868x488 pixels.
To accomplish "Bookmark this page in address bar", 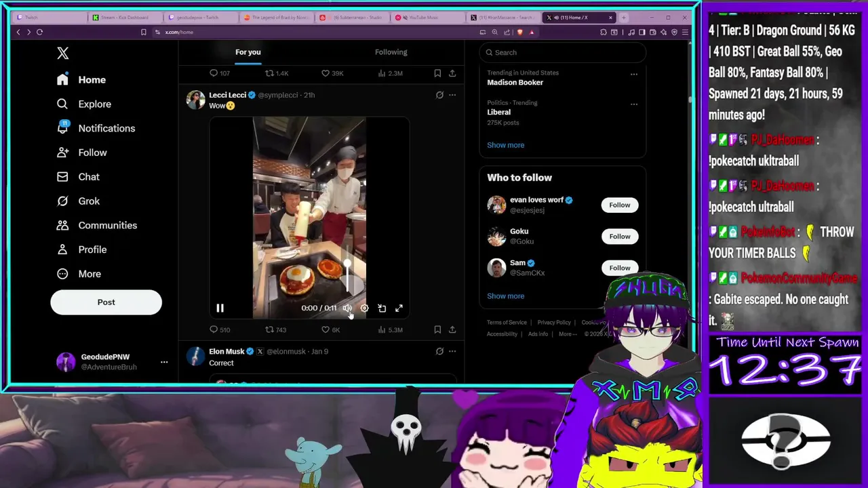I will click(143, 32).
